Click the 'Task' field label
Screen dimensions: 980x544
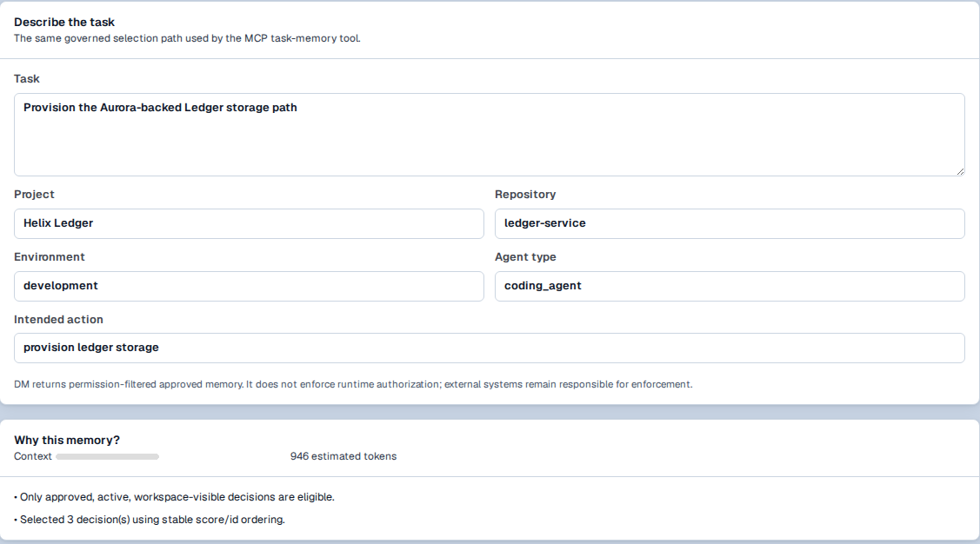[27, 79]
